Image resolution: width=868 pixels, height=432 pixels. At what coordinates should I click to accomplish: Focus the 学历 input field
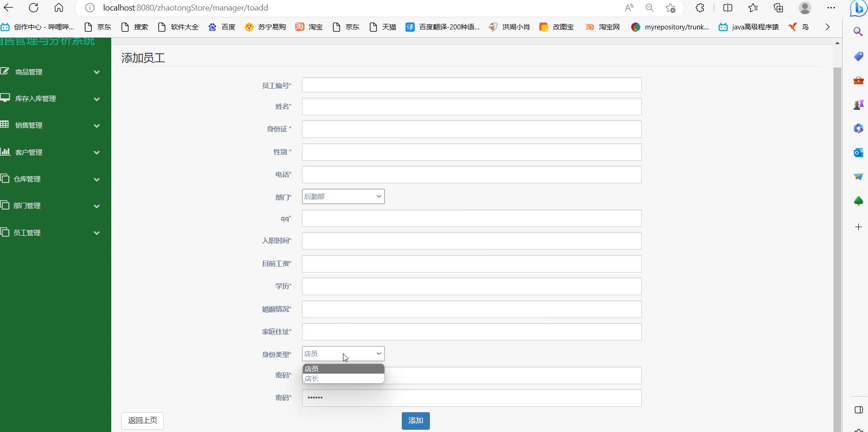coord(472,286)
